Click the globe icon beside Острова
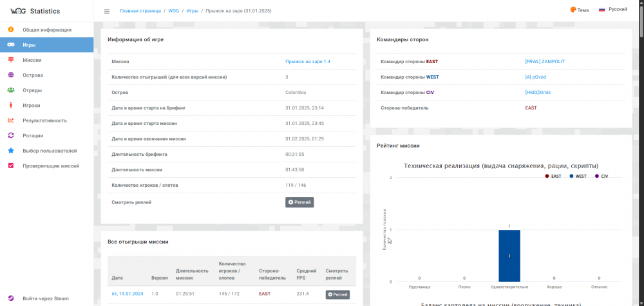Screen dimensions: 644x306 point(11,75)
